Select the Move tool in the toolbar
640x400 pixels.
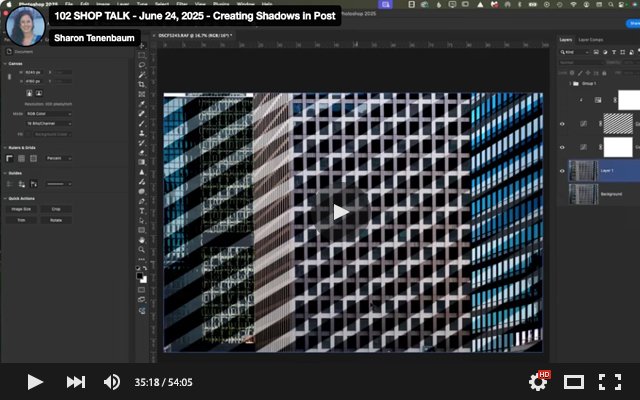tap(142, 46)
